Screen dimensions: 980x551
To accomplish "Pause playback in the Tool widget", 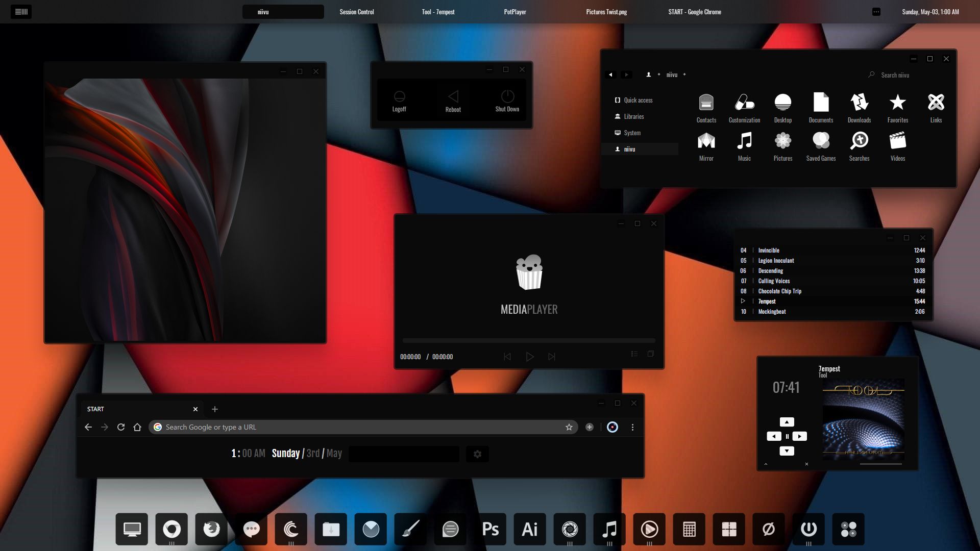I will pos(787,436).
